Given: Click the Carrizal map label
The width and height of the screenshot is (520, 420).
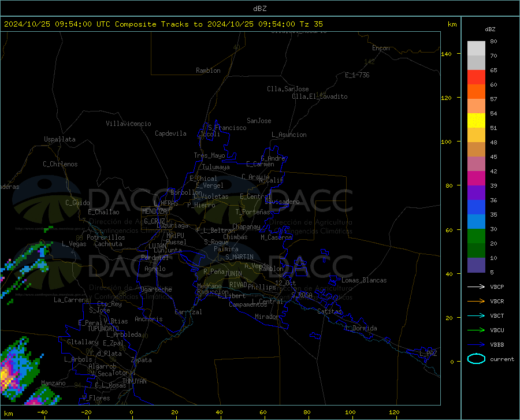Looking at the screenshot, I should (188, 312).
